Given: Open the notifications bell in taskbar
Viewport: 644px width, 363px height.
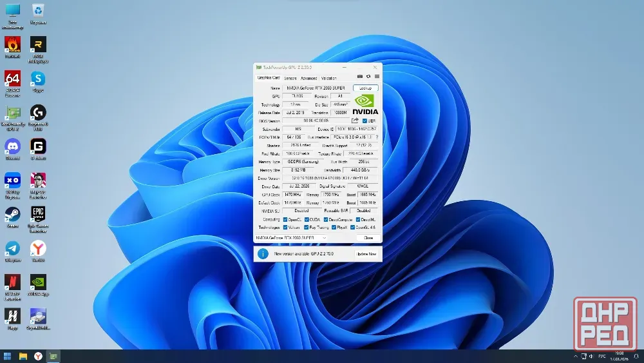Looking at the screenshot, I should pos(636,357).
